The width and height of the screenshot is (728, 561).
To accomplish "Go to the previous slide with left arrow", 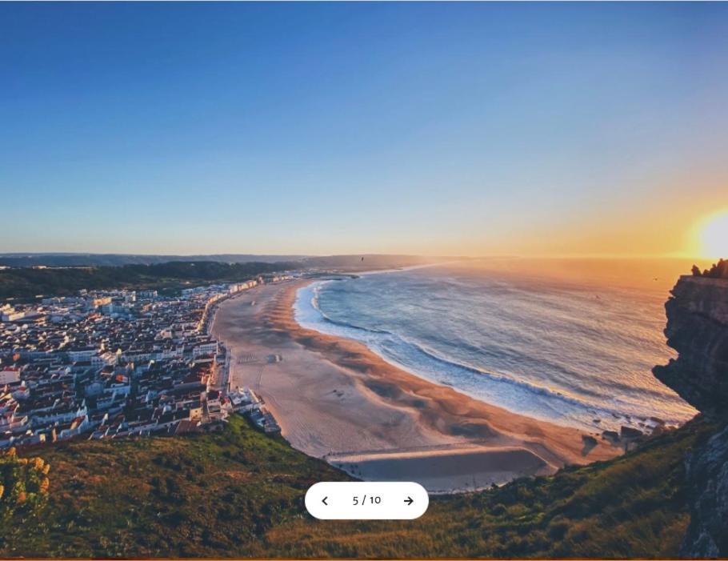I will [x=325, y=501].
